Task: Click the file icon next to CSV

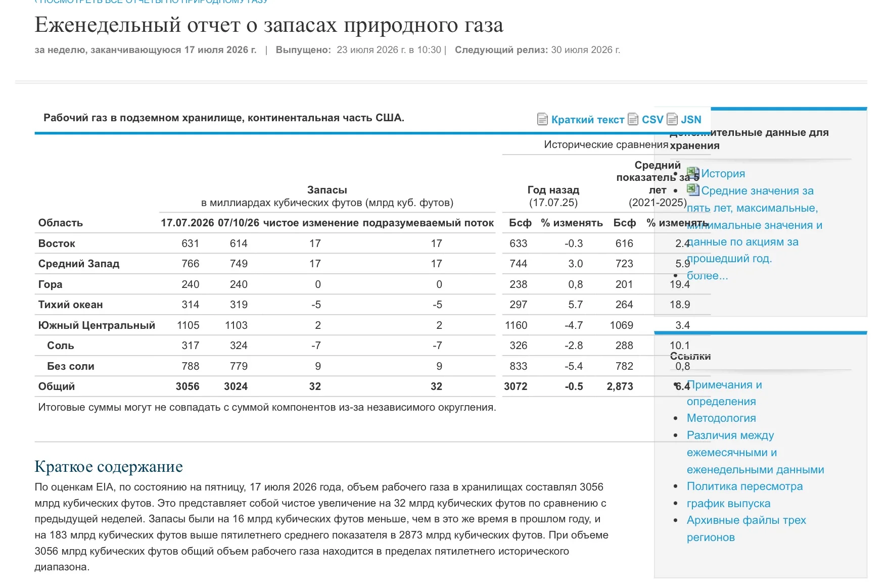Action: pyautogui.click(x=633, y=119)
